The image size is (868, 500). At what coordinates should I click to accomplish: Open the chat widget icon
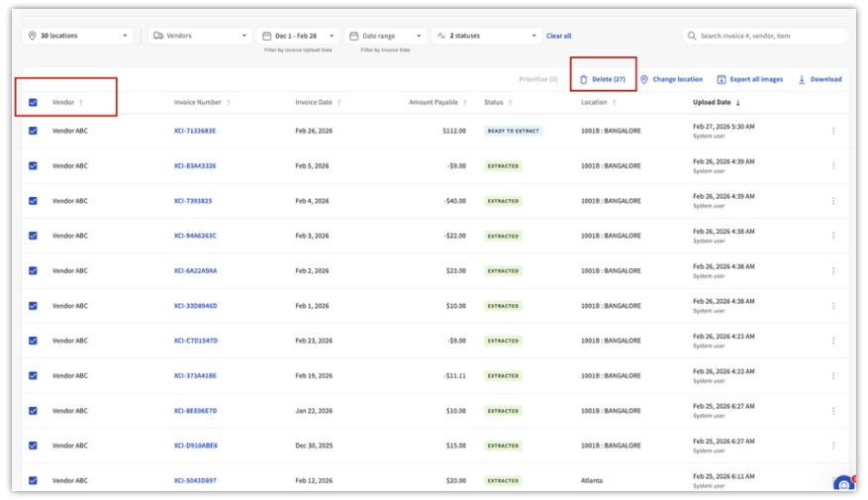click(x=843, y=484)
